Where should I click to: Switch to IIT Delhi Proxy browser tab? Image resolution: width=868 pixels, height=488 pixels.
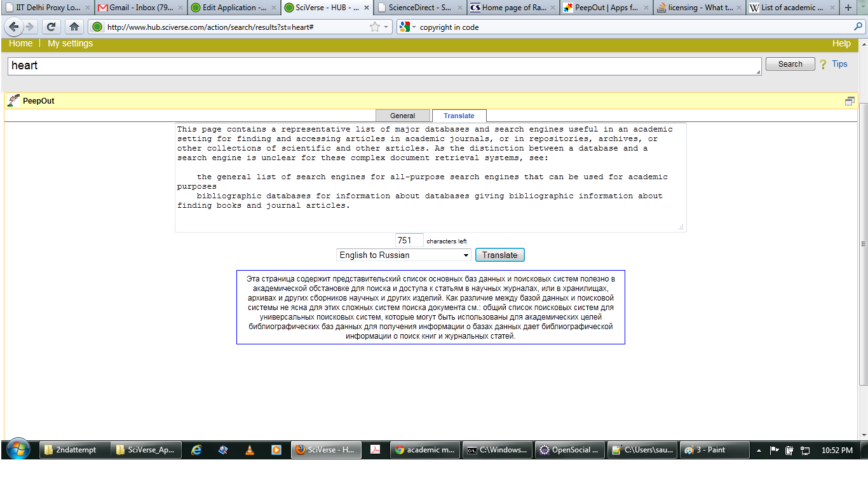pos(48,8)
